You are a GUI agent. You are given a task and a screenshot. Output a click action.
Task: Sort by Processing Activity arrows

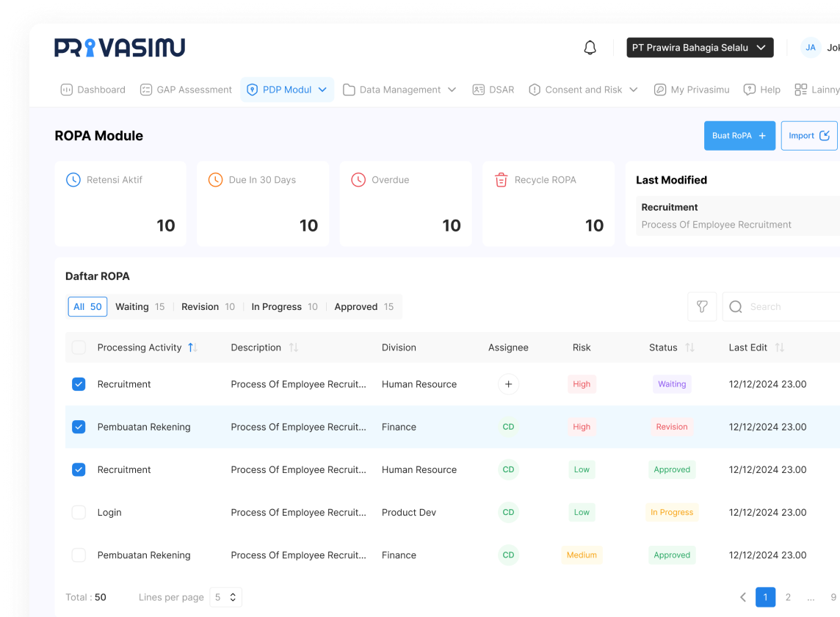tap(193, 347)
